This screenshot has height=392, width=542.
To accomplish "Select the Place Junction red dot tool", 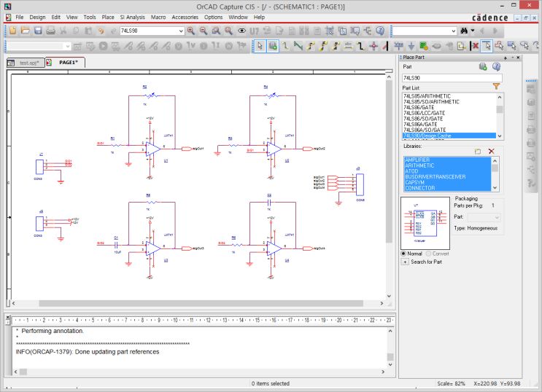I will point(373,46).
